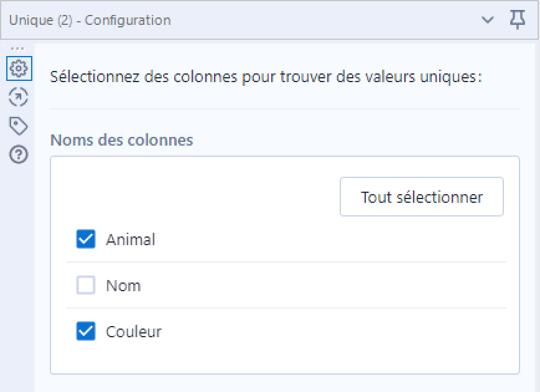Screen dimensions: 540x392
Task: Check the Nom checkbox
Action: pyautogui.click(x=86, y=285)
